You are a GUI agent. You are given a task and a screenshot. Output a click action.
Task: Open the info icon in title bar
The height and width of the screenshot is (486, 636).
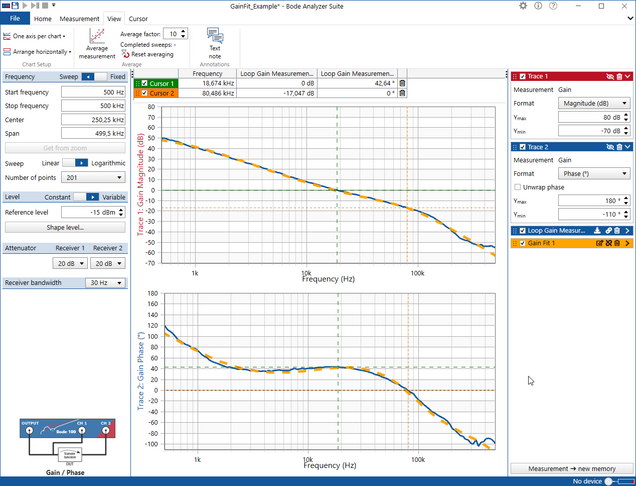[538, 6]
